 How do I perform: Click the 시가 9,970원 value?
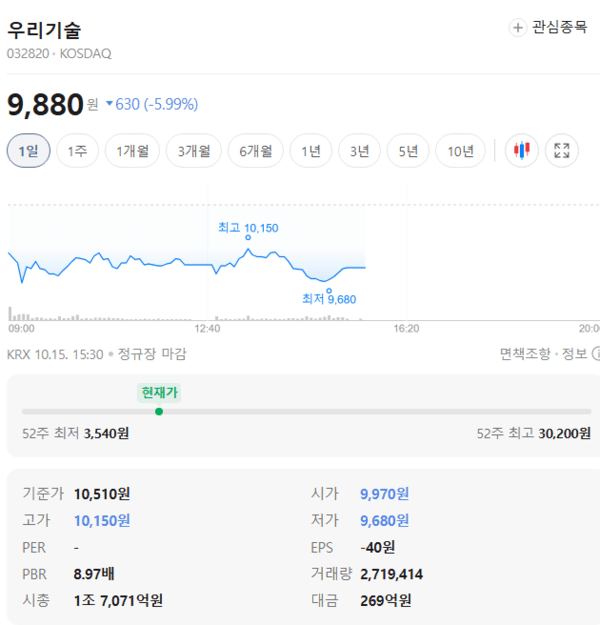click(384, 494)
